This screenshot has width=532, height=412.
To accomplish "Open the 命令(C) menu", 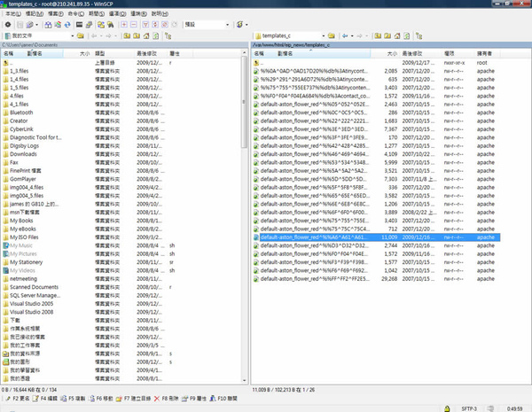I will 76,13.
